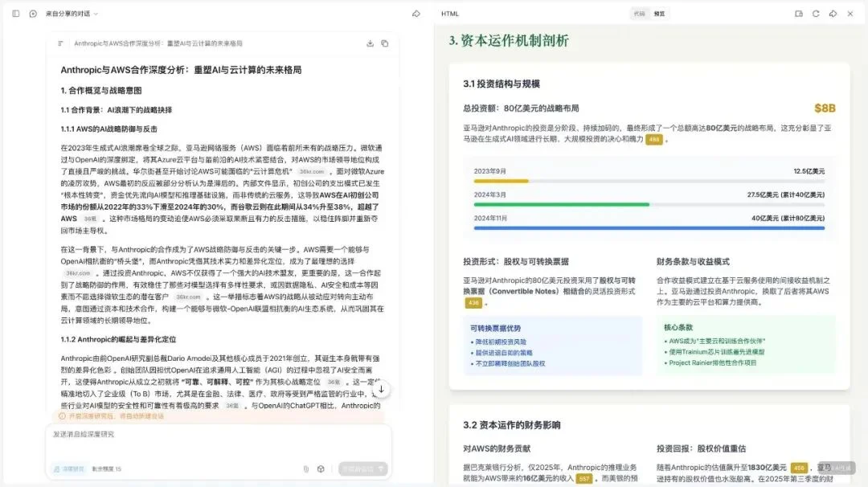Click the scroll-down arrow on the document
The image size is (868, 487).
[x=382, y=389]
